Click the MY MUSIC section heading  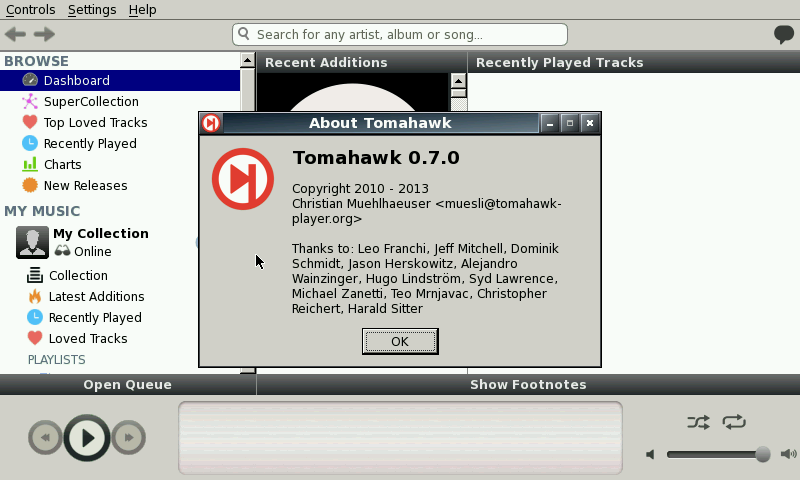[x=42, y=211]
